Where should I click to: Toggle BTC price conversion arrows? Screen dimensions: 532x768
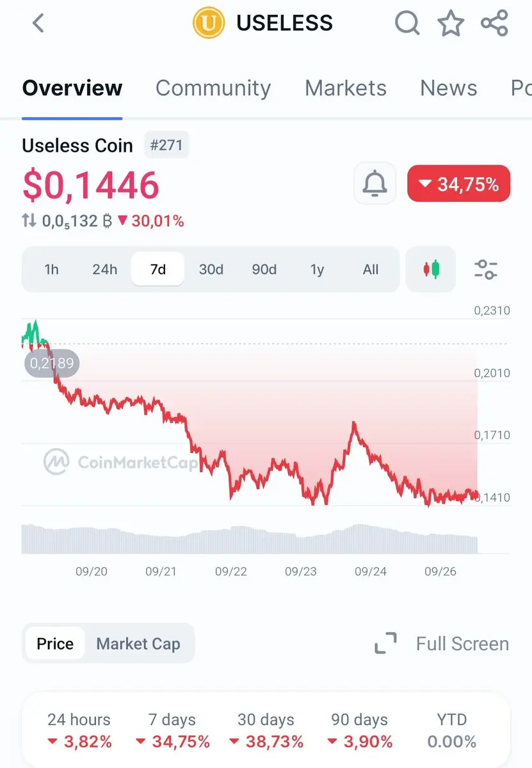click(29, 221)
